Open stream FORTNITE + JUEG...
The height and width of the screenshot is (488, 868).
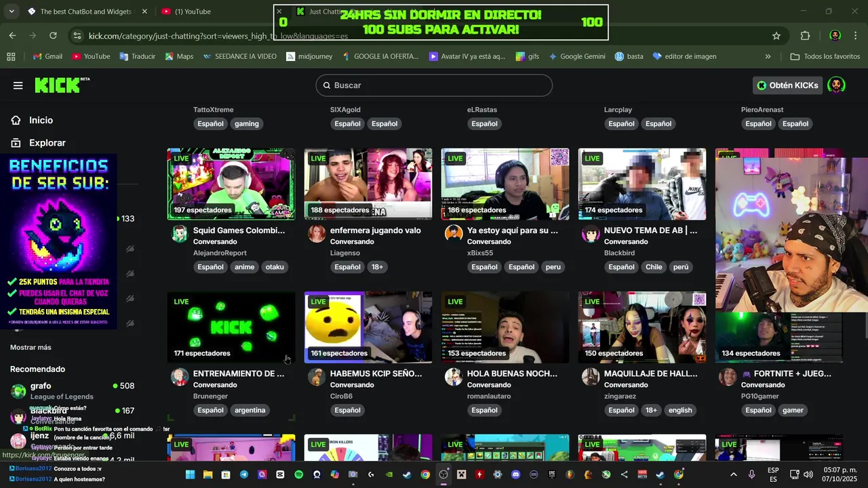click(x=787, y=373)
